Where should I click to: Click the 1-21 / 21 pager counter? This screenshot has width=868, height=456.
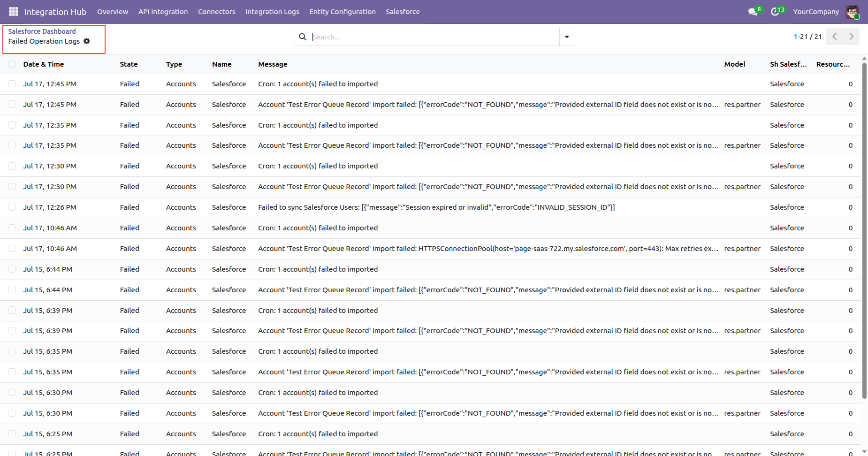(x=807, y=37)
